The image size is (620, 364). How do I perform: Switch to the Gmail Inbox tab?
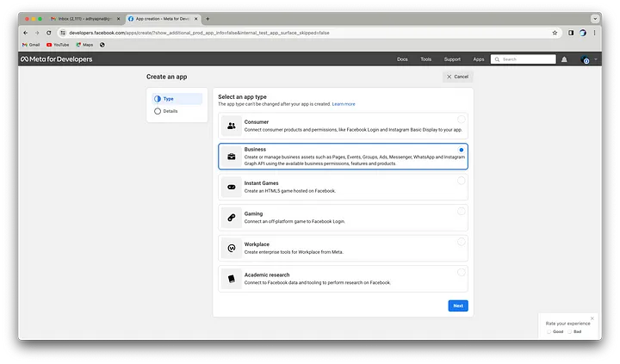coord(85,19)
